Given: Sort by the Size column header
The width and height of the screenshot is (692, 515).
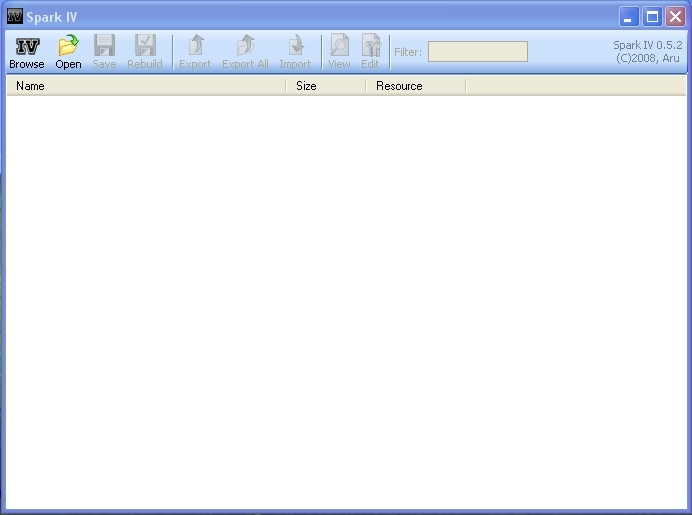Looking at the screenshot, I should pyautogui.click(x=325, y=86).
